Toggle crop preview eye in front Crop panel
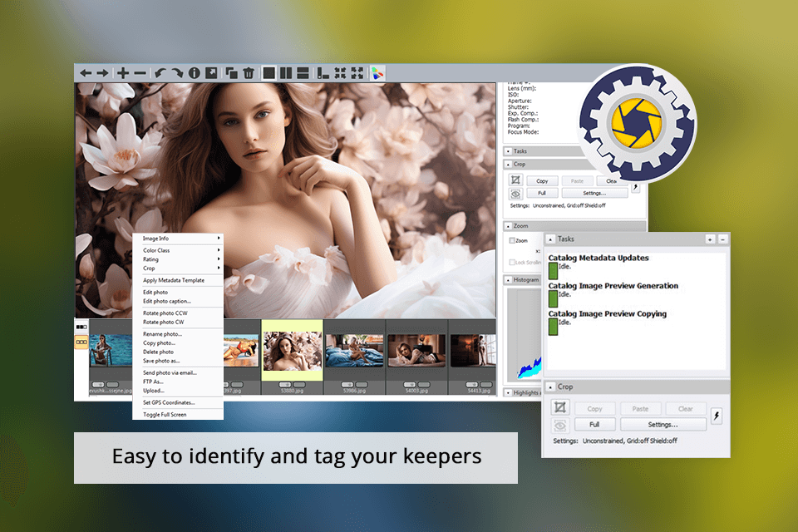Image resolution: width=798 pixels, height=532 pixels. pyautogui.click(x=559, y=425)
